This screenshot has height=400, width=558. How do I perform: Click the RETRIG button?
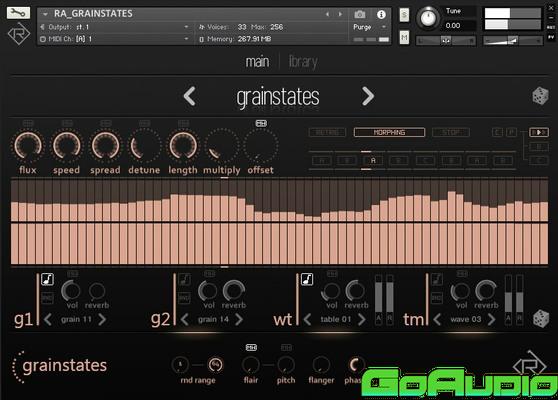(x=327, y=132)
